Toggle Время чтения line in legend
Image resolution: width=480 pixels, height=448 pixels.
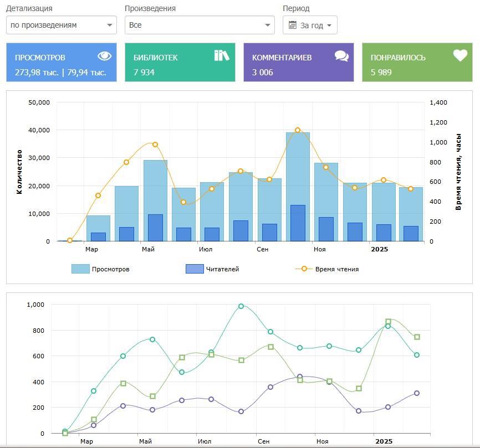(336, 269)
